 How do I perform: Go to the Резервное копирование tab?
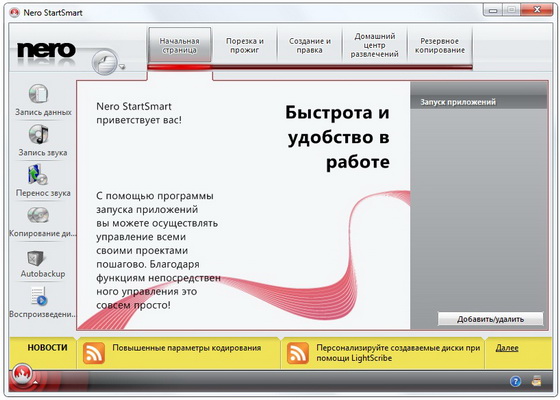coord(440,45)
